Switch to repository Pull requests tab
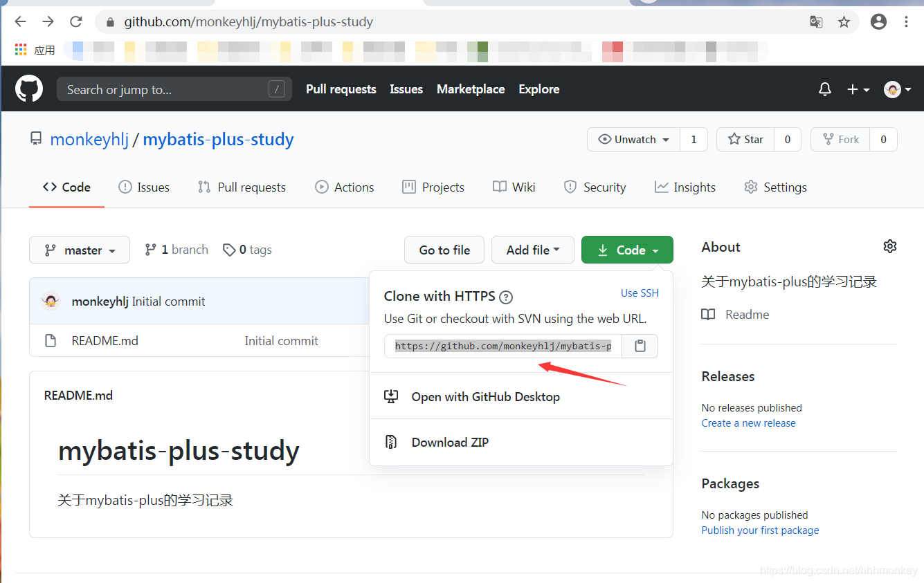924x583 pixels. coord(242,187)
